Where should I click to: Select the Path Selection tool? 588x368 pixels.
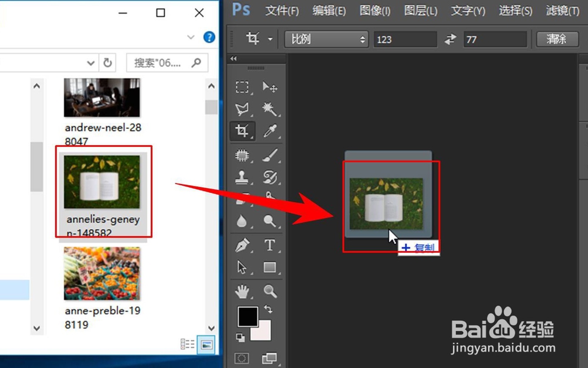(x=242, y=267)
